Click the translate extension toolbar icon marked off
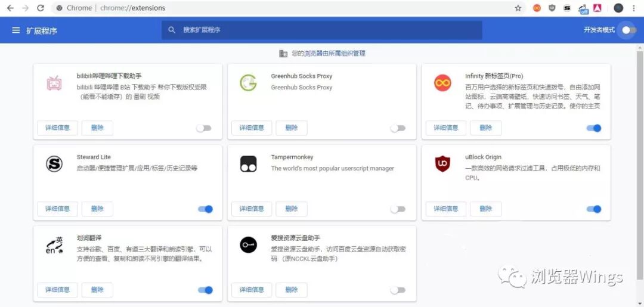 pyautogui.click(x=583, y=8)
